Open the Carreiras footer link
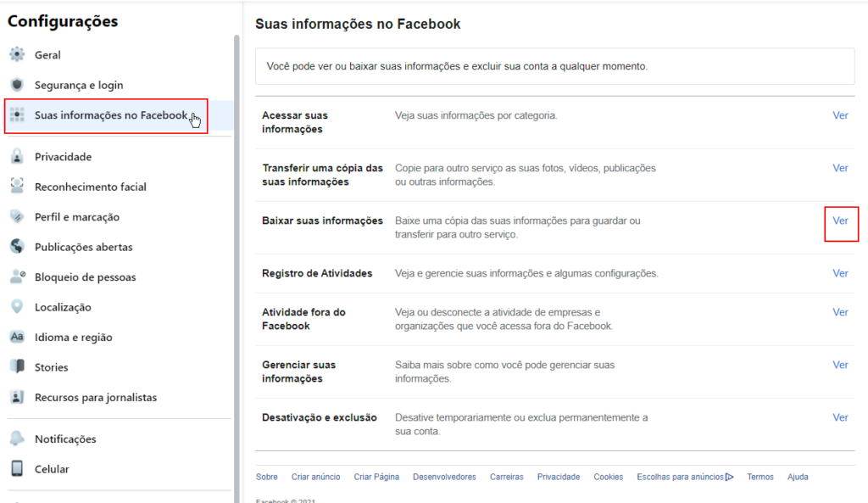The height and width of the screenshot is (503, 868). click(x=507, y=477)
